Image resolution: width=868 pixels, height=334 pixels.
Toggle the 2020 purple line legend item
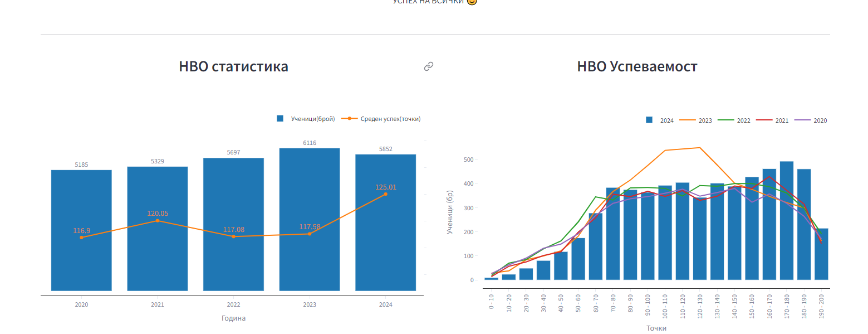click(x=820, y=120)
